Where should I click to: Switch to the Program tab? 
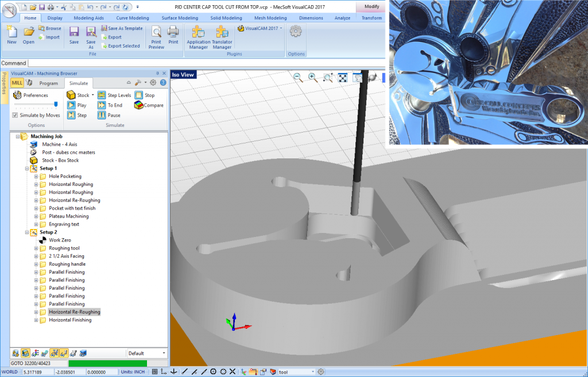(x=48, y=83)
